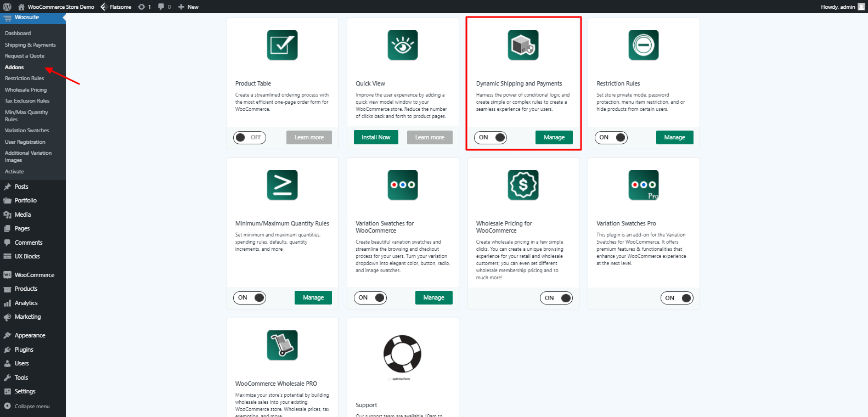Click the Product Table checkmark icon
The height and width of the screenshot is (417, 868).
tap(282, 45)
